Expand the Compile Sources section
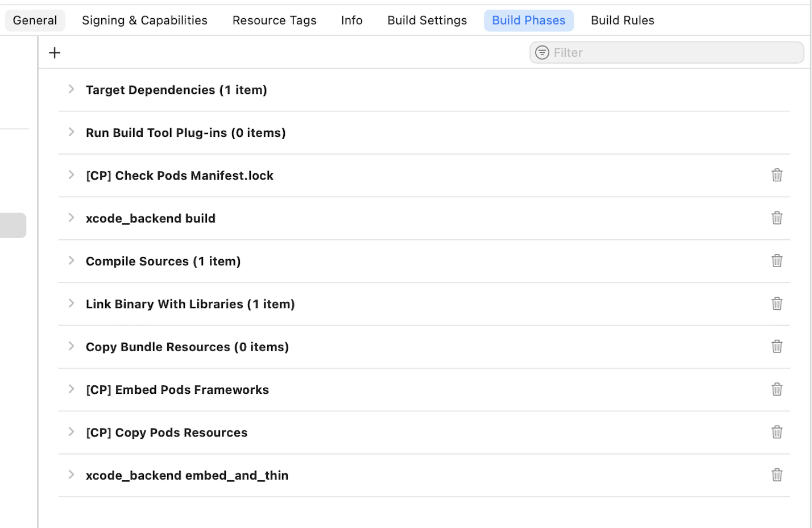This screenshot has height=528, width=812. (71, 260)
